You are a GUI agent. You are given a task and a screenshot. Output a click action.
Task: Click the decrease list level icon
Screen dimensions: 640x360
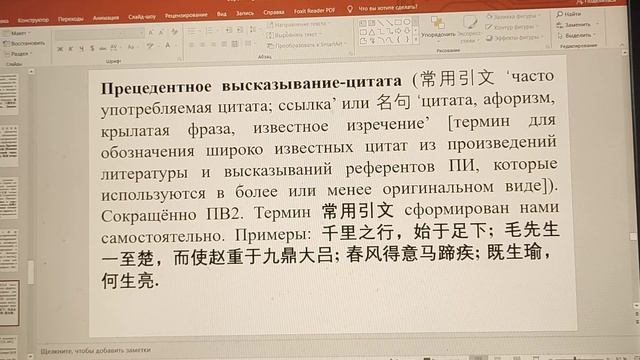229,30
